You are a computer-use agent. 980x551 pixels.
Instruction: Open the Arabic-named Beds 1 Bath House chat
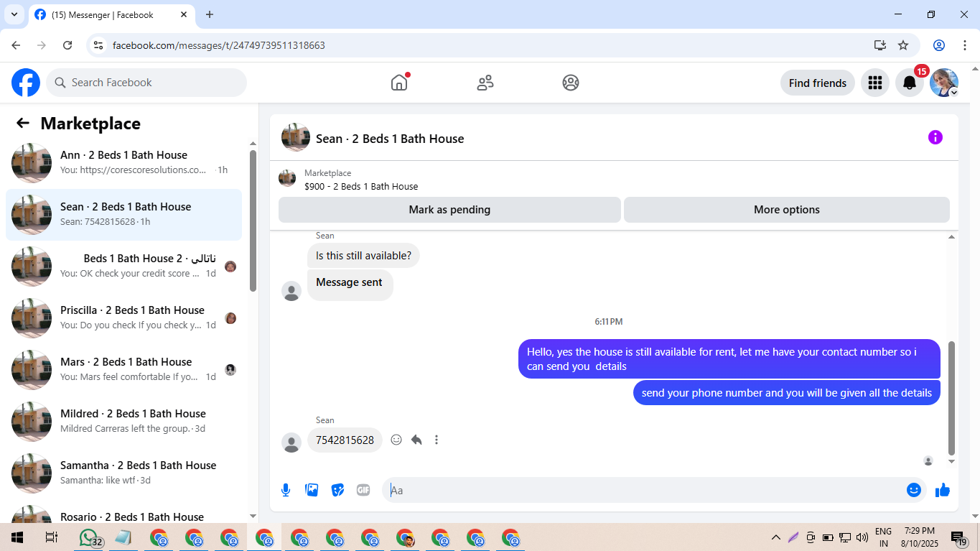[123, 267]
